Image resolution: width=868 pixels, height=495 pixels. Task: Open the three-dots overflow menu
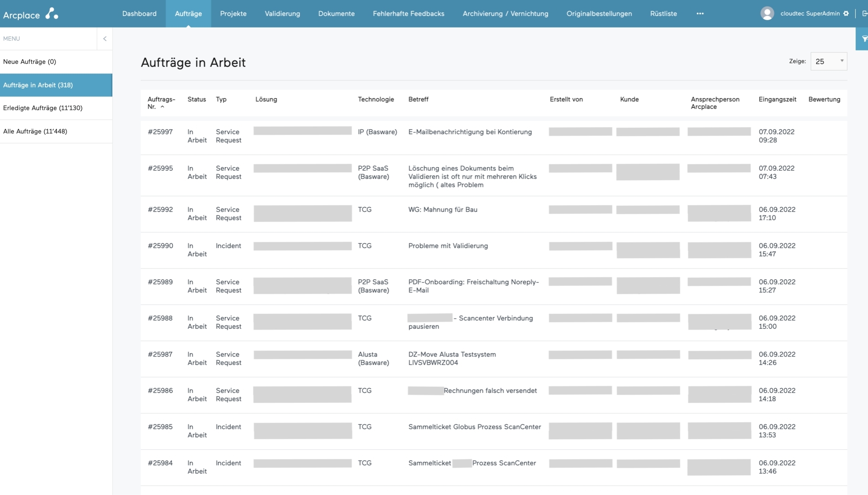pyautogui.click(x=700, y=14)
